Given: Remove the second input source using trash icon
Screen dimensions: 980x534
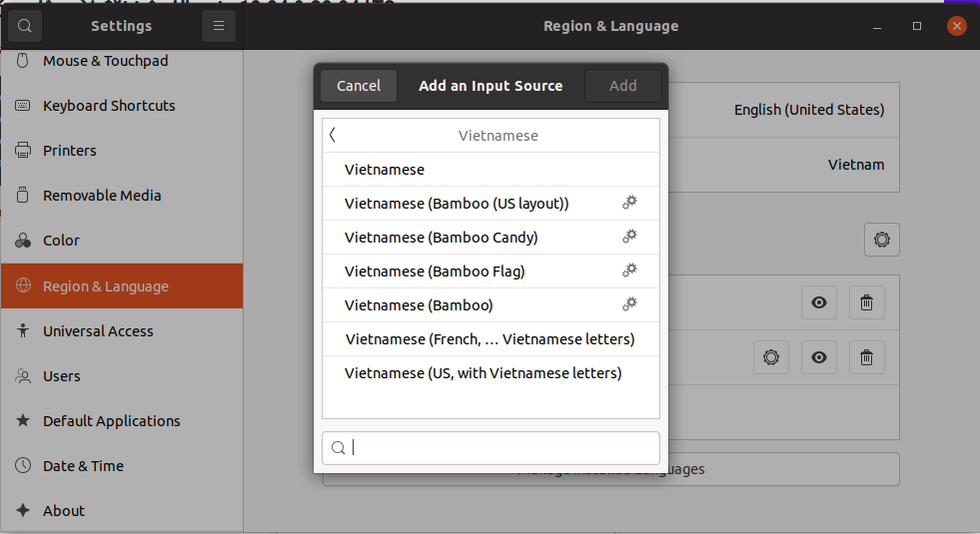Looking at the screenshot, I should click(x=866, y=356).
